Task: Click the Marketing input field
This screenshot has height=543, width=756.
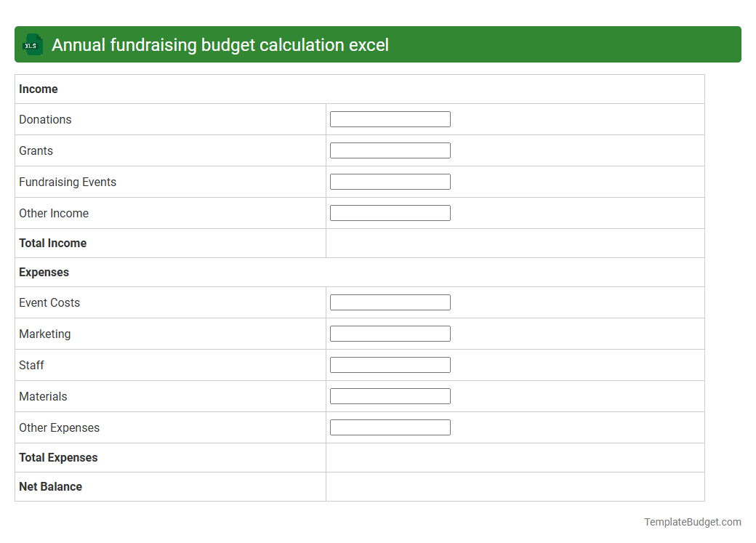Action: pyautogui.click(x=390, y=333)
